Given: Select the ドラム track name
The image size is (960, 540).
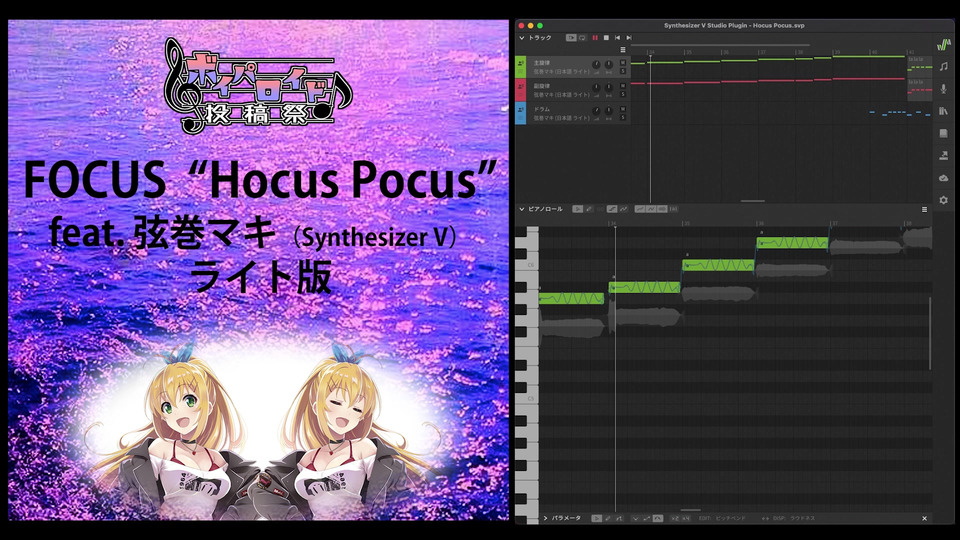Looking at the screenshot, I should click(x=542, y=109).
